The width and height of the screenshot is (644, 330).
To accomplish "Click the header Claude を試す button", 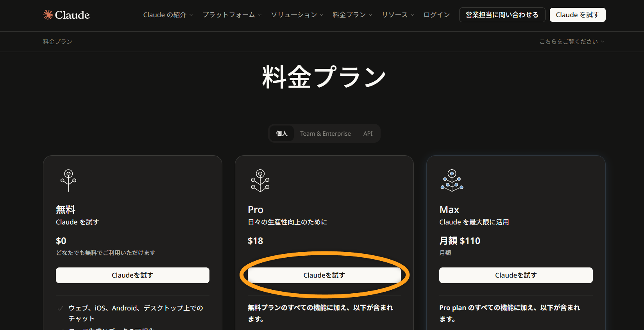I will (x=578, y=15).
